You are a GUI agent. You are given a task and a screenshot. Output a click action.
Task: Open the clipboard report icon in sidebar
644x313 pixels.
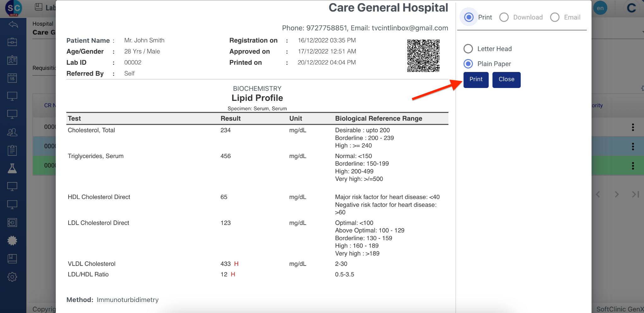click(x=12, y=150)
